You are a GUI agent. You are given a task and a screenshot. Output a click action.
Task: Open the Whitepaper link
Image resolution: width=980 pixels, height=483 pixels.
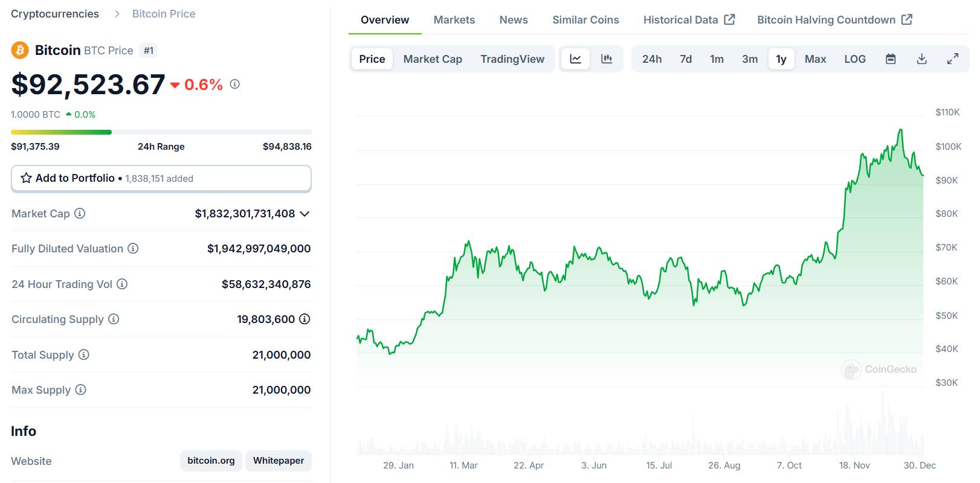coord(279,461)
